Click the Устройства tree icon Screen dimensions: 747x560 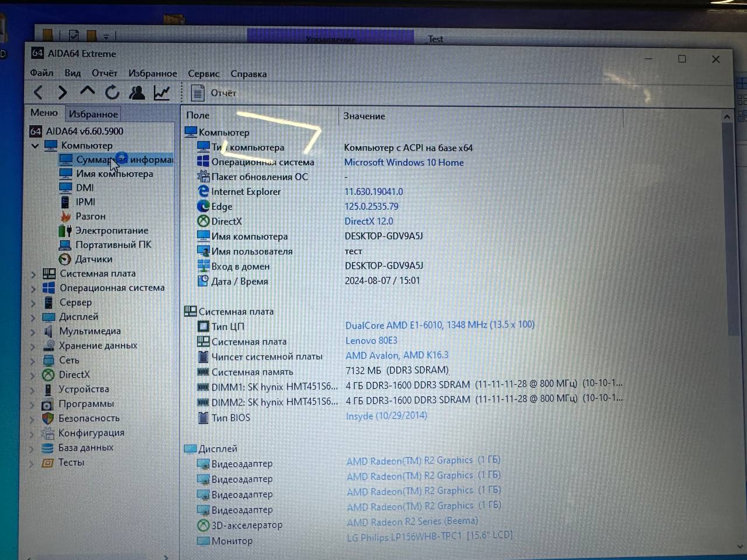(48, 389)
